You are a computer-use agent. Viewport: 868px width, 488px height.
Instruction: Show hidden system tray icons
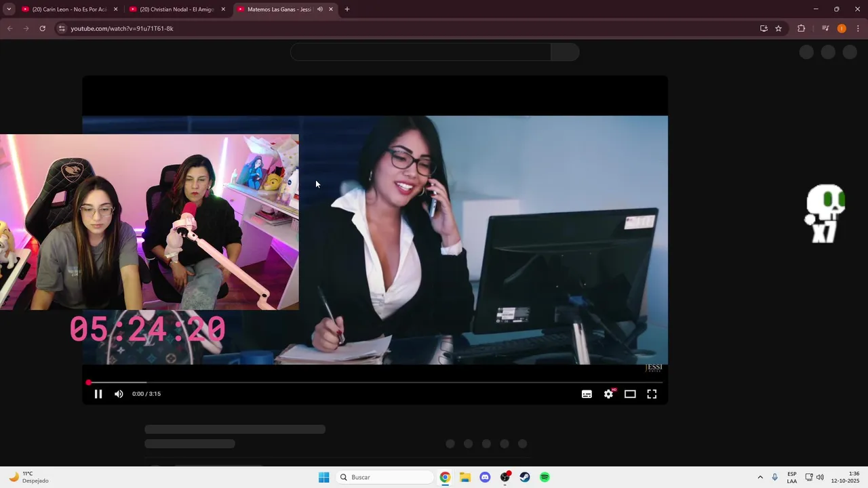[760, 477]
